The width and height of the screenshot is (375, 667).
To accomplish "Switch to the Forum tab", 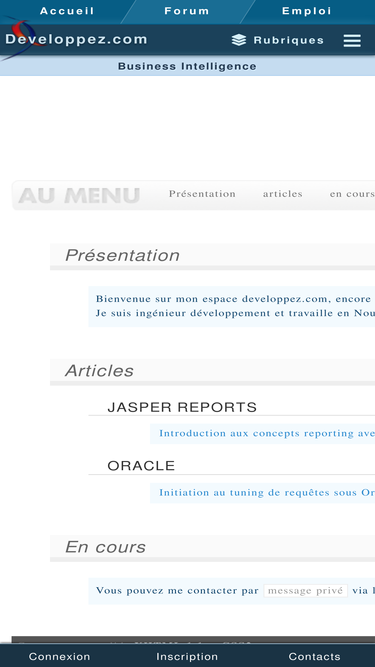I will click(x=187, y=11).
